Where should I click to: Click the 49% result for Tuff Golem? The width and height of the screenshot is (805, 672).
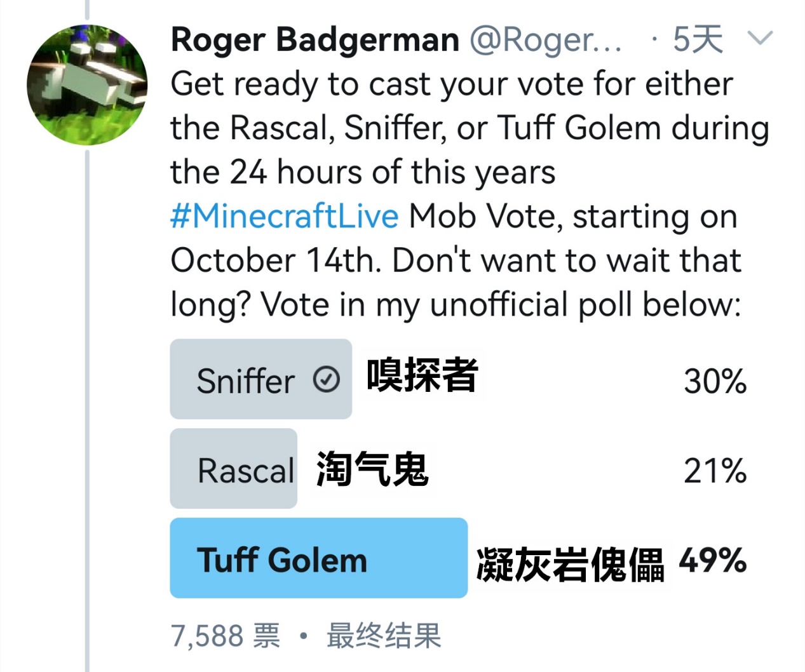(713, 561)
